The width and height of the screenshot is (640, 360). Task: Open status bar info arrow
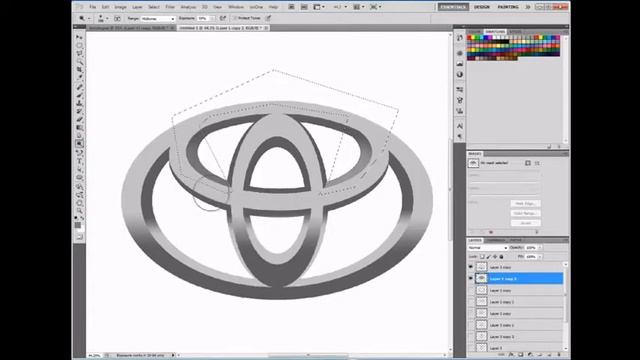(173, 356)
